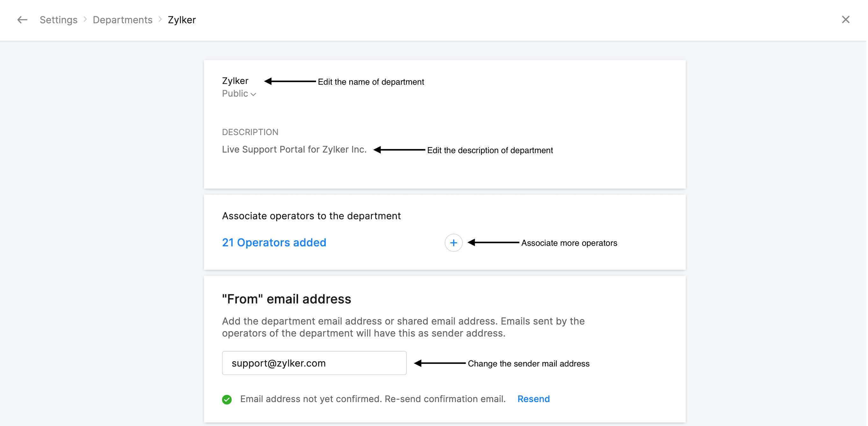Open Departments breadcrumb link
The height and width of the screenshot is (426, 868).
[122, 20]
